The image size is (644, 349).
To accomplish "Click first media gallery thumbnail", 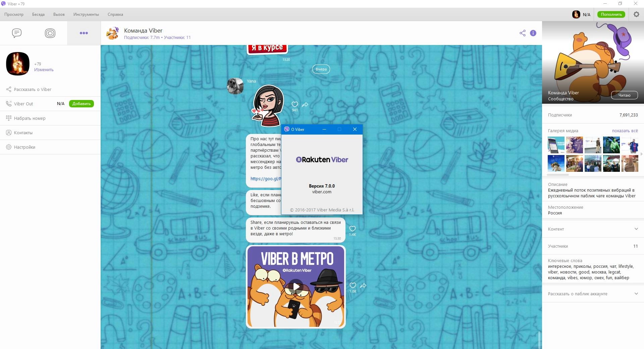I will click(556, 145).
